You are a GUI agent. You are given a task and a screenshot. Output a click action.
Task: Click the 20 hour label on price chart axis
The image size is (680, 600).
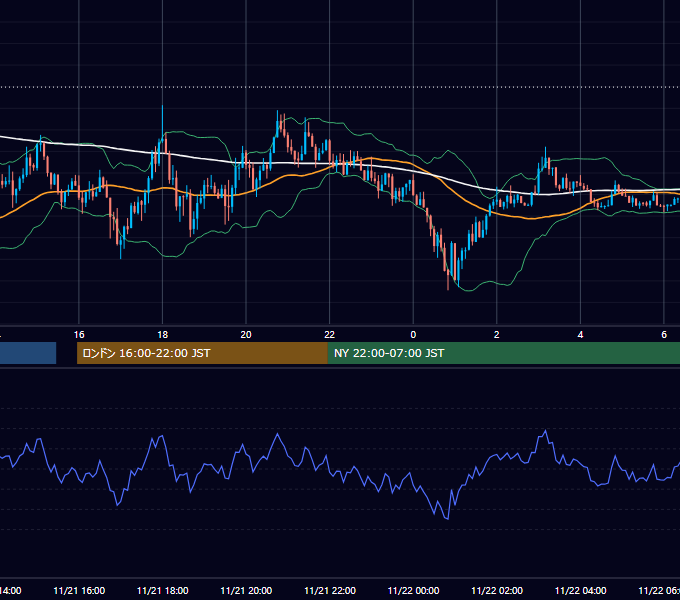tap(246, 335)
